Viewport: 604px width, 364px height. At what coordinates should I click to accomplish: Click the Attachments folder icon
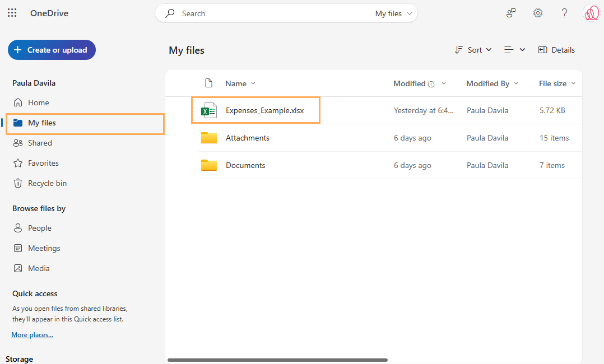click(x=209, y=138)
